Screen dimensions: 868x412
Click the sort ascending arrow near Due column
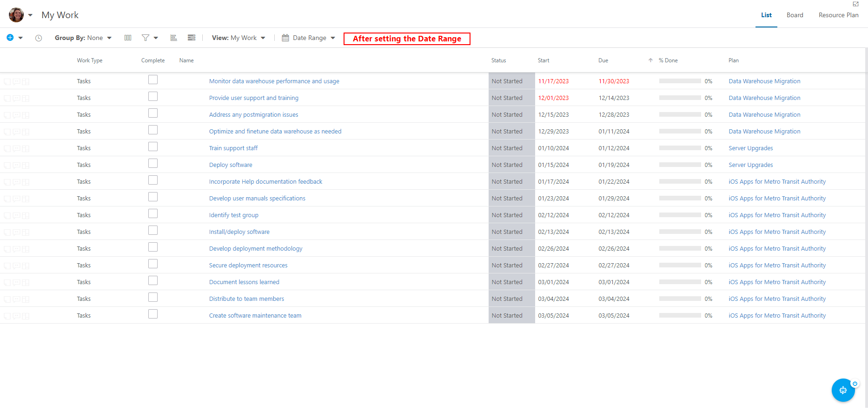650,60
